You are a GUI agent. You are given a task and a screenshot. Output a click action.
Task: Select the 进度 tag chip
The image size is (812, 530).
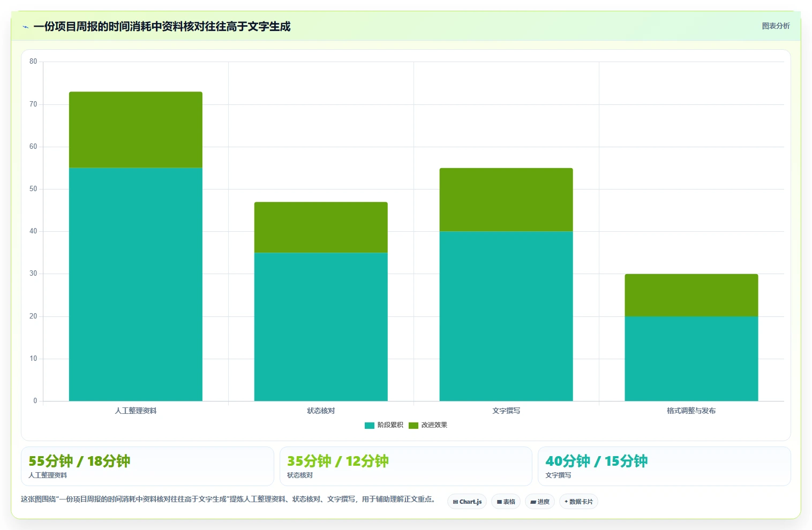click(540, 502)
